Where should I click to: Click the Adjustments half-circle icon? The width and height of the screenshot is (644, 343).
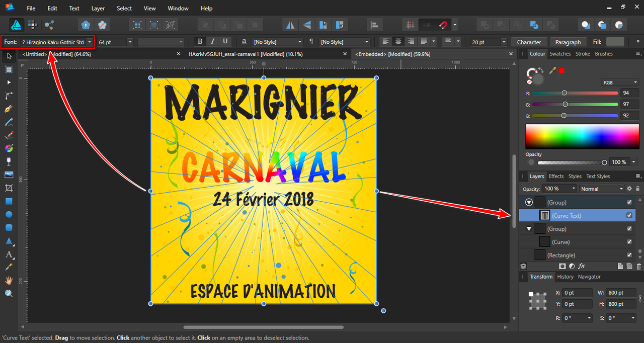pos(572,266)
